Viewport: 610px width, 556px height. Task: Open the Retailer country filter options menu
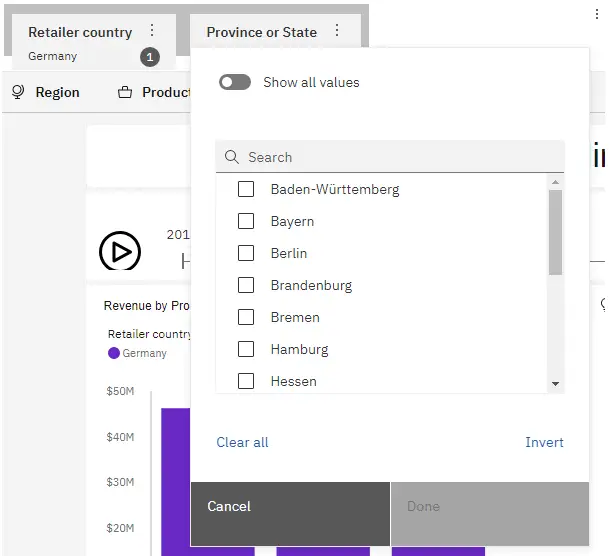click(152, 30)
